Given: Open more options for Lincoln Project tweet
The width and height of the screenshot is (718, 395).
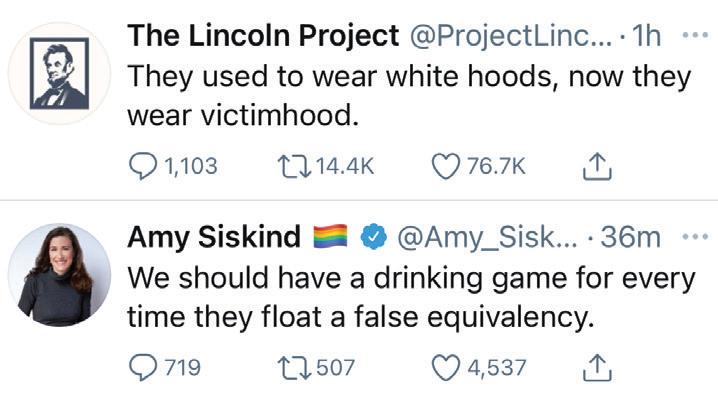Looking at the screenshot, I should (x=695, y=35).
